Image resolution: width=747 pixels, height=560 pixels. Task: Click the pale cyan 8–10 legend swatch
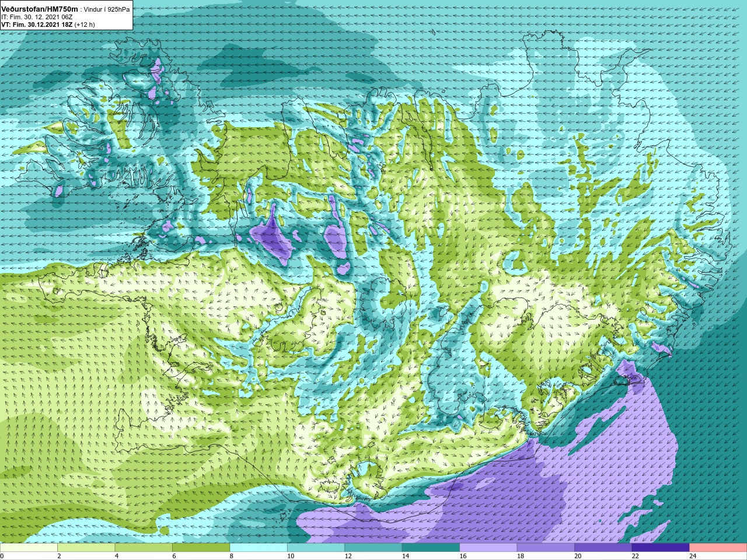click(x=259, y=548)
